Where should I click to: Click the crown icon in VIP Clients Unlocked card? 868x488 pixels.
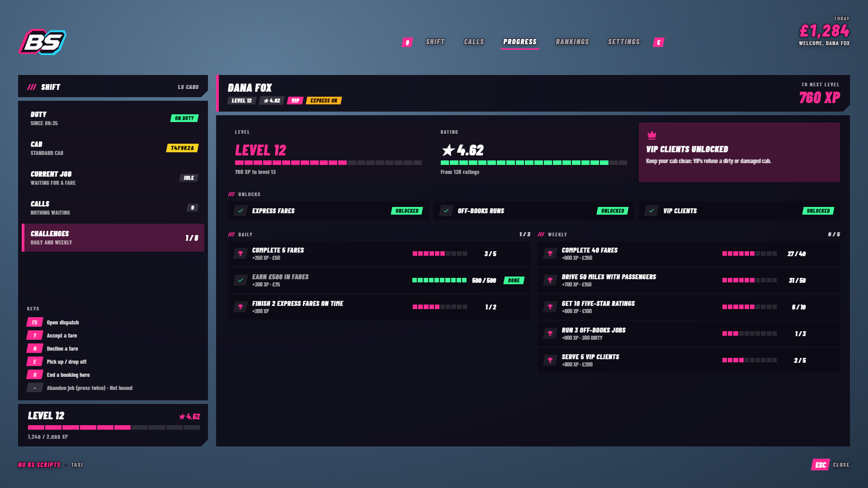pyautogui.click(x=651, y=135)
